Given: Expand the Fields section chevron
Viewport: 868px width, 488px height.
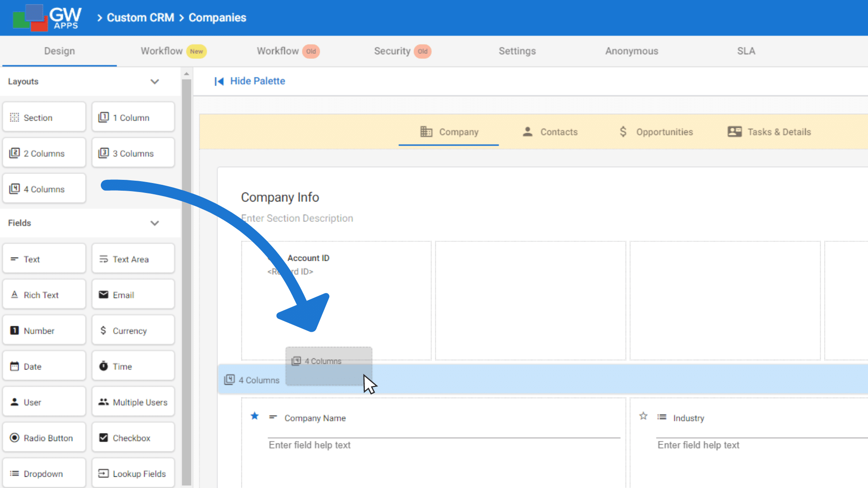Looking at the screenshot, I should (155, 222).
